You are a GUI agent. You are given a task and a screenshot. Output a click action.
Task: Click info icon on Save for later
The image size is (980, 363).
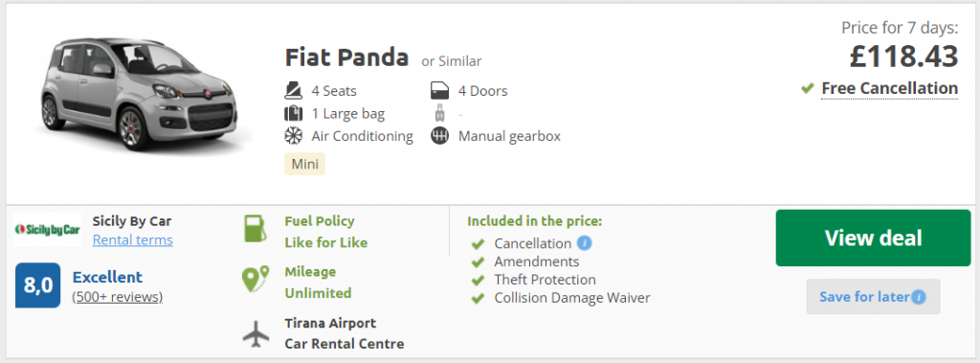918,297
